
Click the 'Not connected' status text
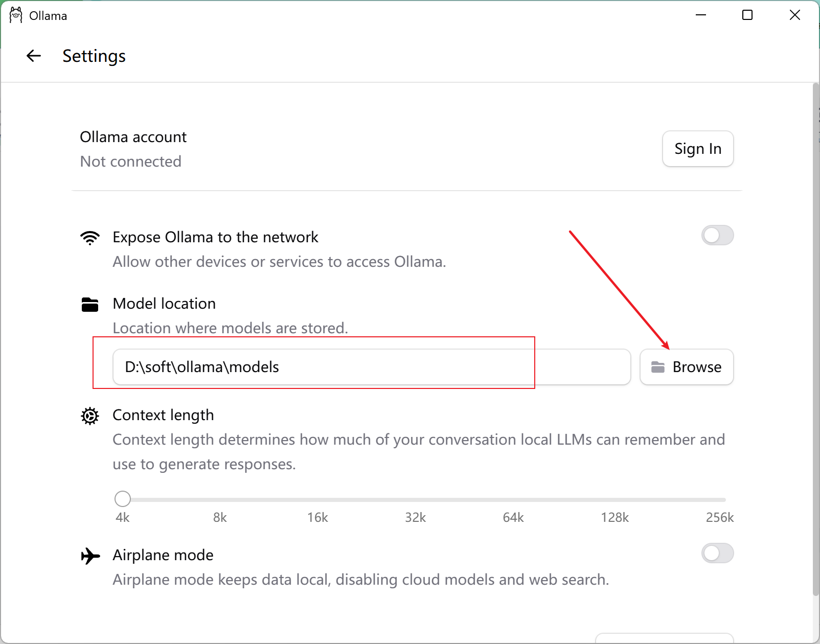[x=131, y=162]
